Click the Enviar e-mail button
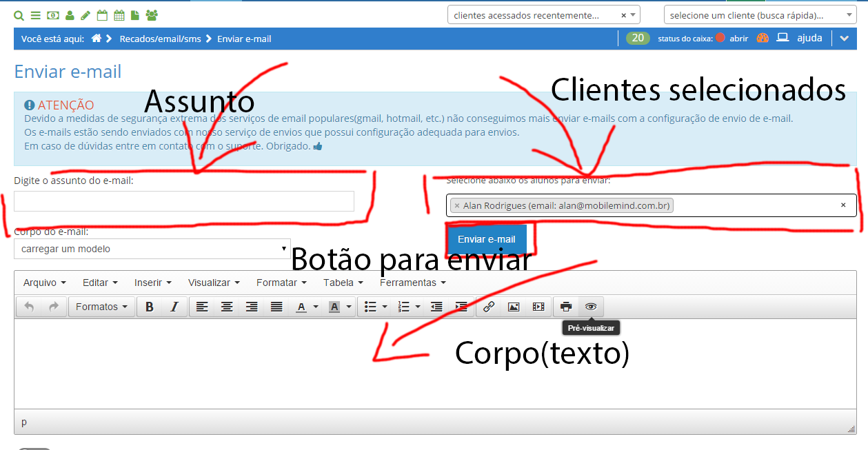The width and height of the screenshot is (868, 450). (x=487, y=240)
